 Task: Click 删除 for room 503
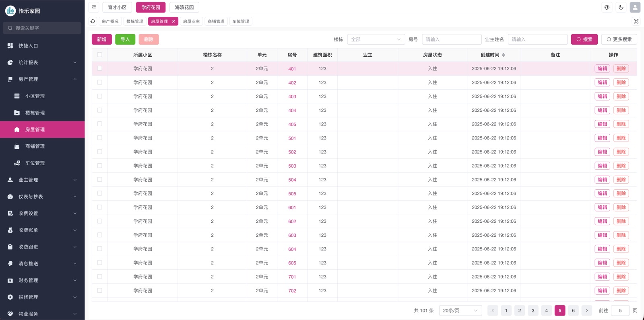click(x=621, y=166)
